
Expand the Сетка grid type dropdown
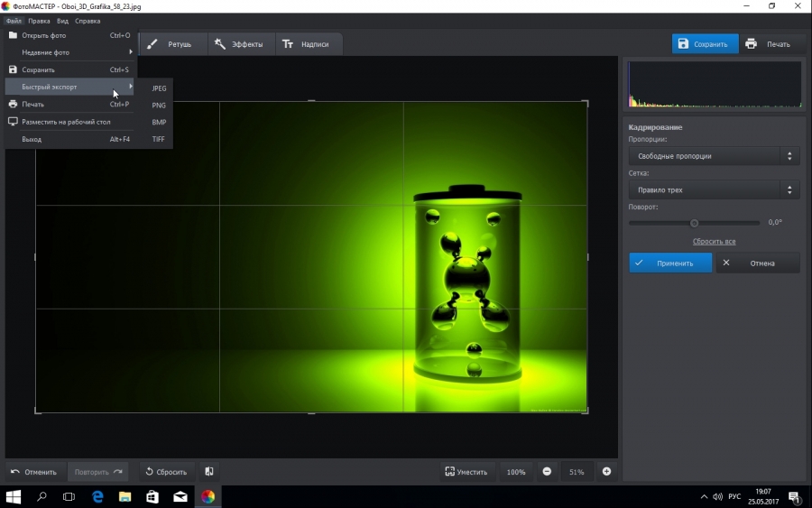click(x=713, y=189)
